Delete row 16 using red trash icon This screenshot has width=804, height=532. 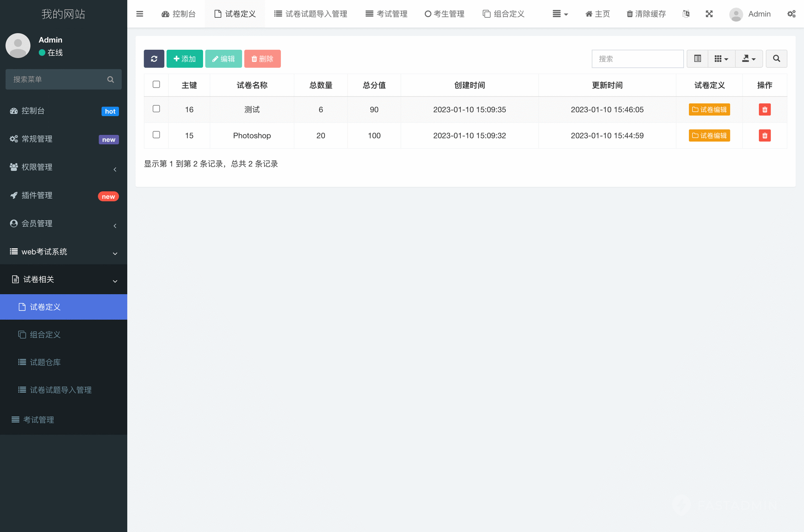tap(765, 110)
